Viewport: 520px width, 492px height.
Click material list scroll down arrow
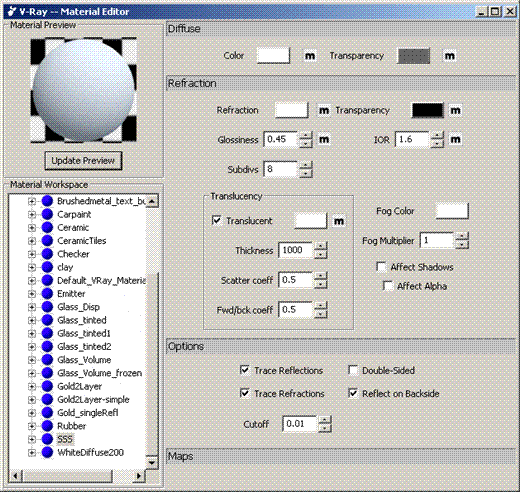152,462
